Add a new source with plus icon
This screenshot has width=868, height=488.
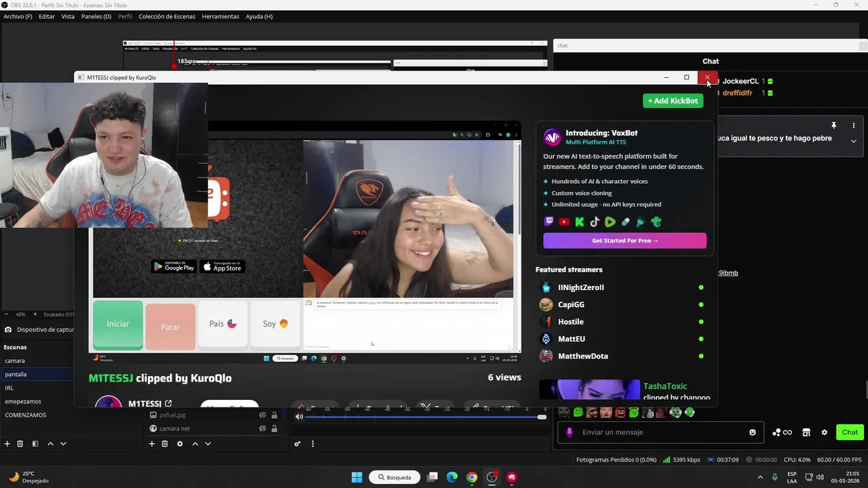[152, 444]
